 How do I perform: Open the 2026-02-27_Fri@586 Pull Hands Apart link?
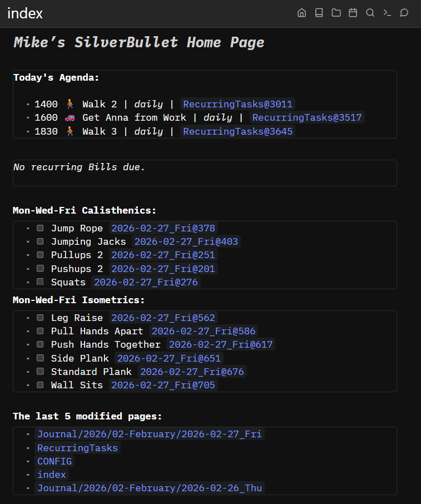pos(204,332)
